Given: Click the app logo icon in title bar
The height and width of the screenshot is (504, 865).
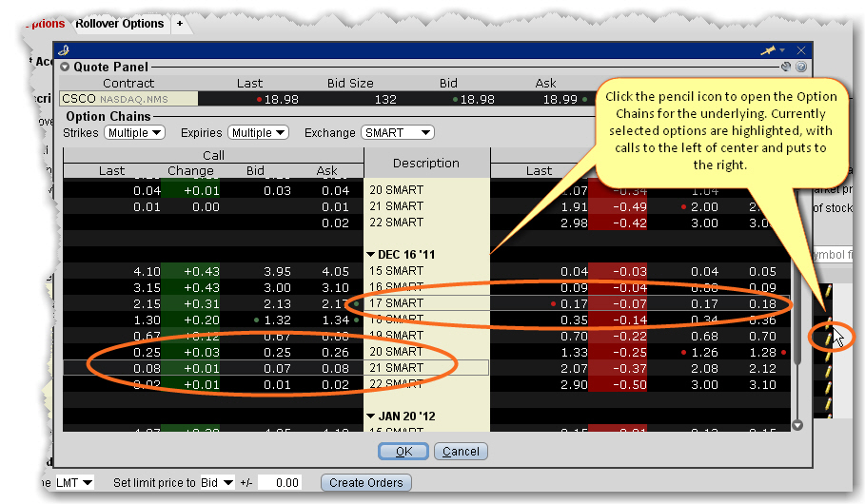Looking at the screenshot, I should coord(64,49).
